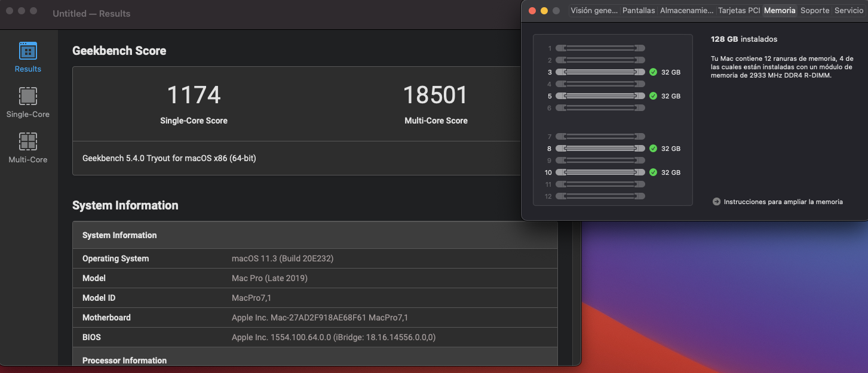
Task: Select memory slot 3 module graphic
Action: point(600,72)
